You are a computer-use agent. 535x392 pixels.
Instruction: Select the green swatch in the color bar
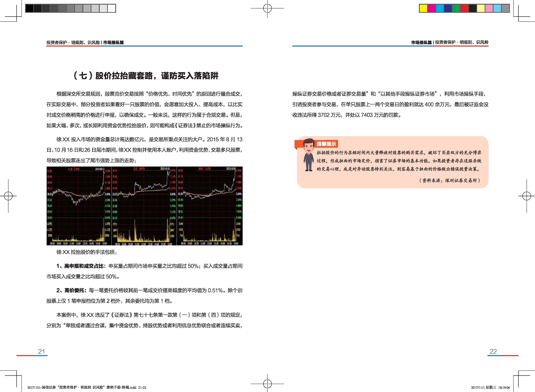pos(456,8)
